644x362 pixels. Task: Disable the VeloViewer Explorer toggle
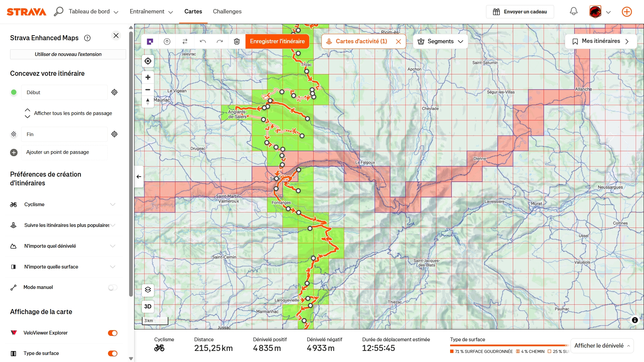coord(113,333)
